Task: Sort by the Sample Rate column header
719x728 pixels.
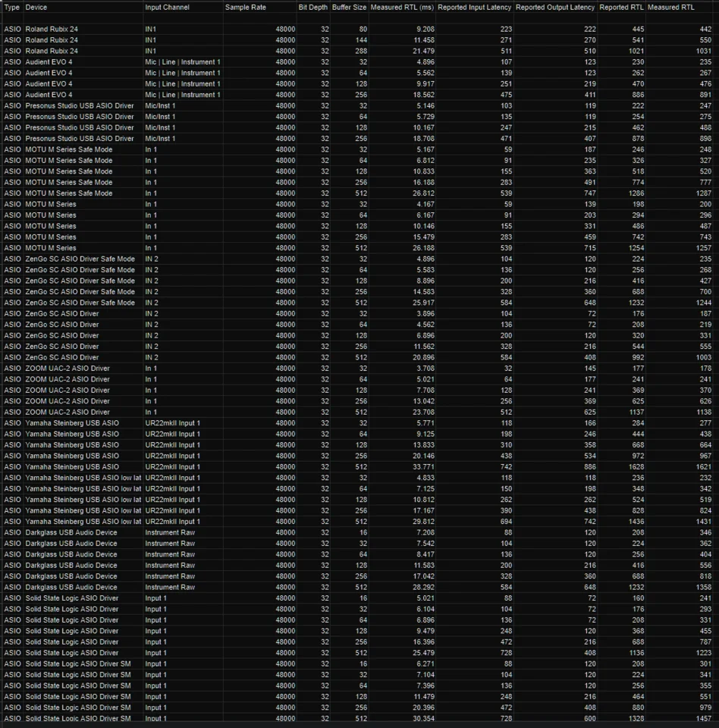Action: (245, 7)
